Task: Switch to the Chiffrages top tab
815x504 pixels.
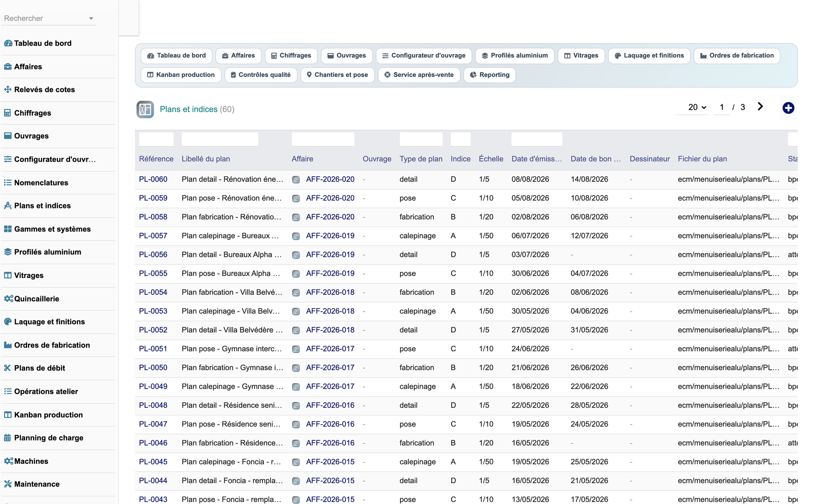Action: click(x=291, y=56)
